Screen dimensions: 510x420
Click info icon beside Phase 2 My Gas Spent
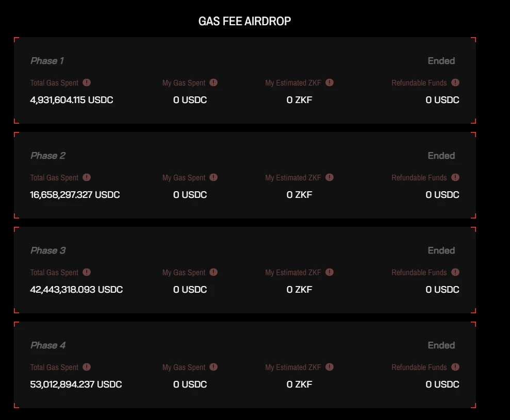(x=213, y=177)
